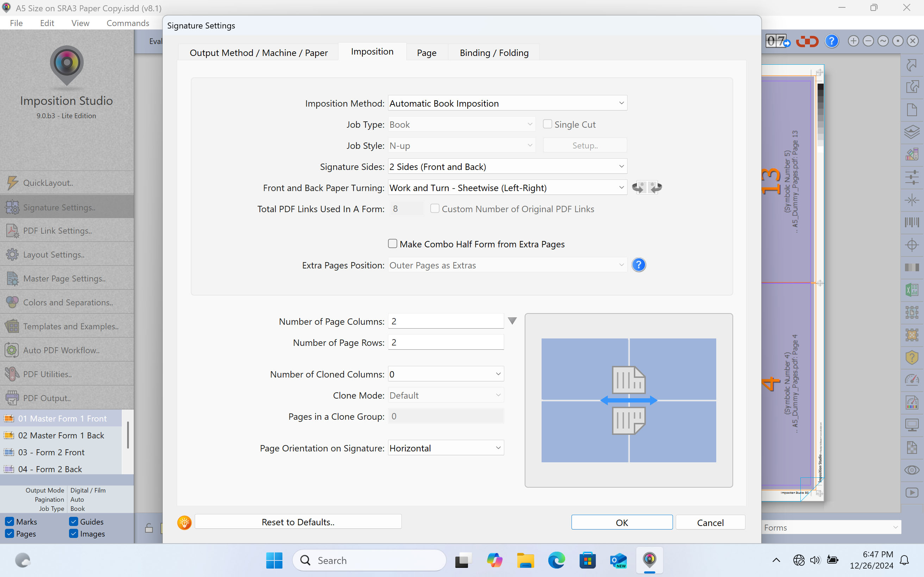Uncheck the Images checkbox
924x577 pixels.
(x=74, y=534)
